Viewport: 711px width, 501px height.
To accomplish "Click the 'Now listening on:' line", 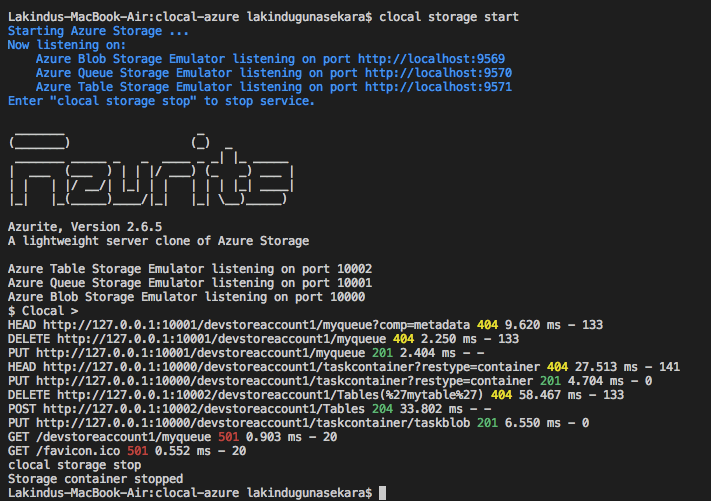I will pyautogui.click(x=67, y=45).
